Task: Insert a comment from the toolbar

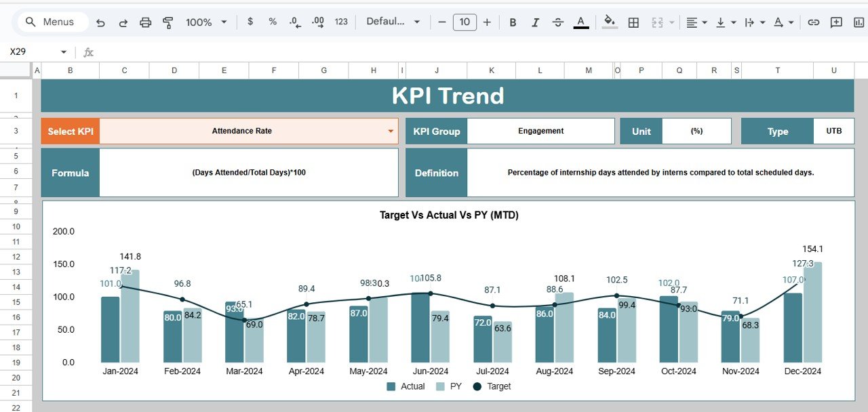Action: tap(835, 22)
